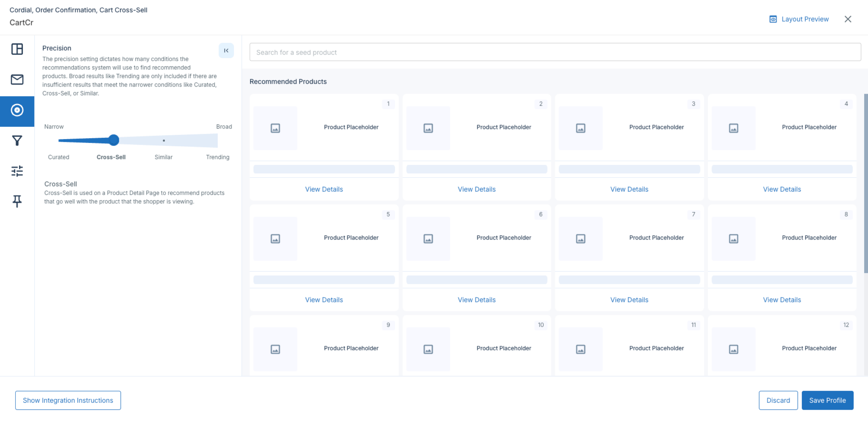Select the Curated precision label
868x424 pixels.
[58, 157]
